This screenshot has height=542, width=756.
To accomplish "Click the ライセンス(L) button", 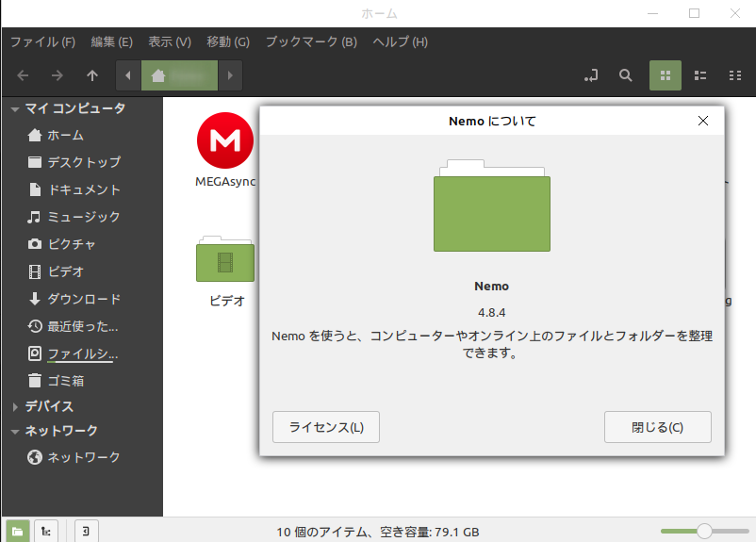I will 326,427.
